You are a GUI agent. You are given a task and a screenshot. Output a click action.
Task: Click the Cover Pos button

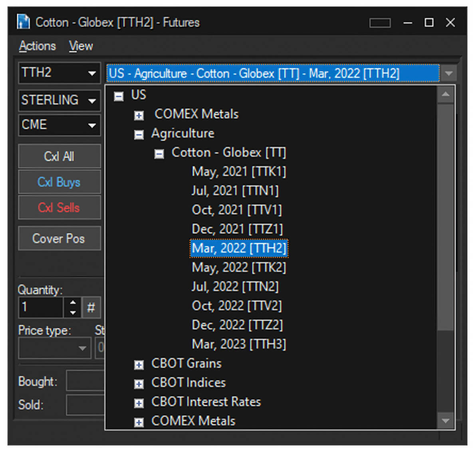[59, 239]
